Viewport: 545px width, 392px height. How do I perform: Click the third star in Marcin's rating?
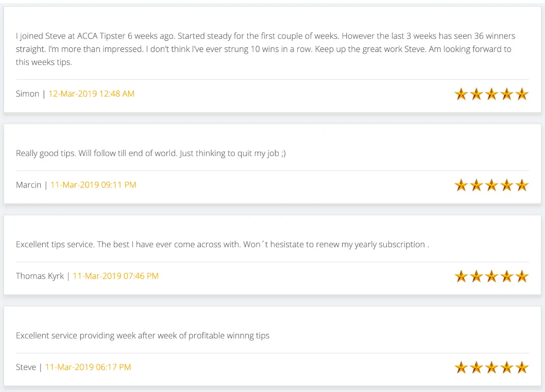(491, 185)
